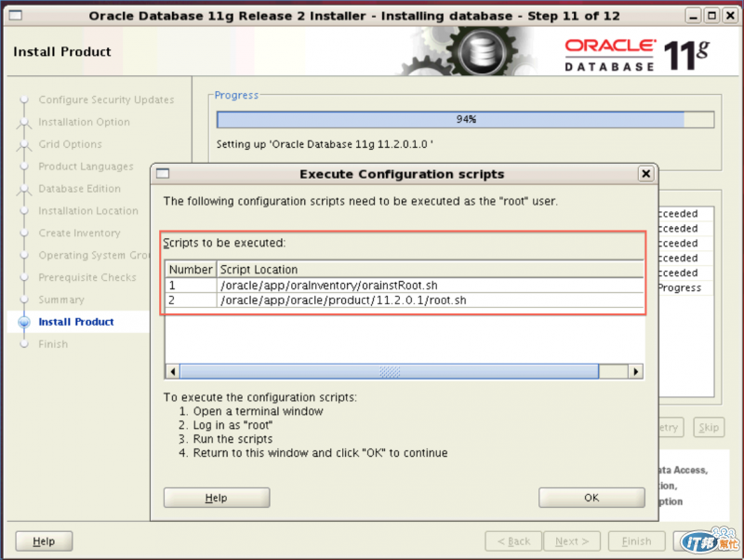Select the orainstRoot.sh script row
Viewport: 744px width, 560px height.
coord(405,286)
